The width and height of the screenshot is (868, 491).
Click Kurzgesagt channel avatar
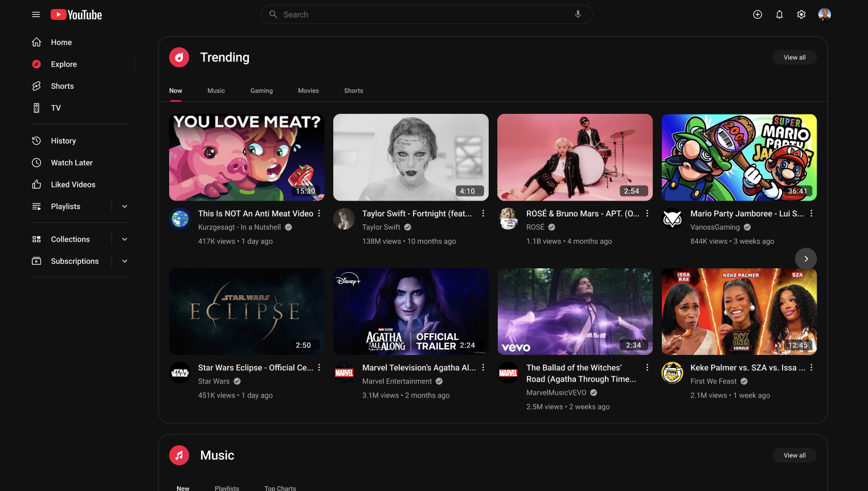[180, 219]
